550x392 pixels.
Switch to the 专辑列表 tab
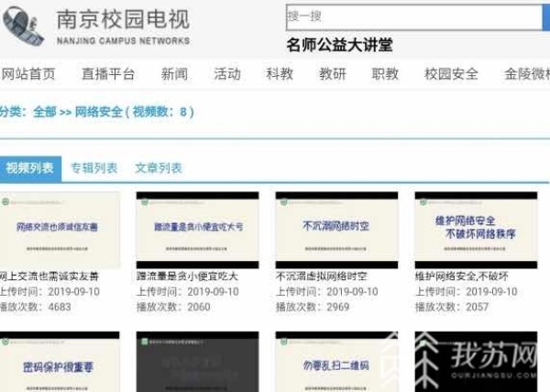94,168
